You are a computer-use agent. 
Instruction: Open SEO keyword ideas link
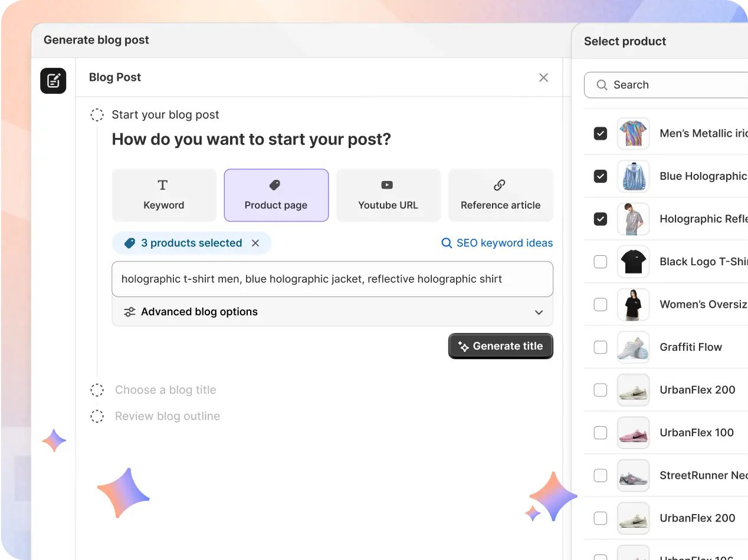click(x=497, y=243)
